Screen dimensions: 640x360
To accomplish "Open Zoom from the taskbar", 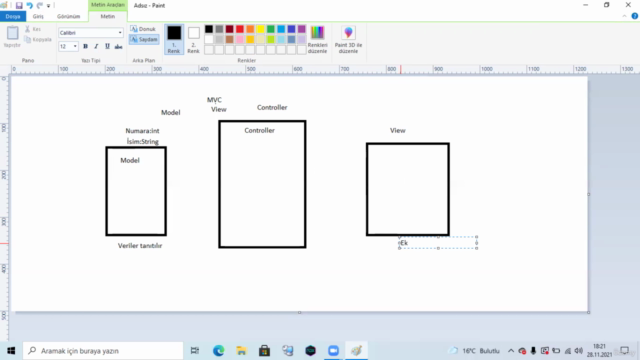I will tap(333, 351).
